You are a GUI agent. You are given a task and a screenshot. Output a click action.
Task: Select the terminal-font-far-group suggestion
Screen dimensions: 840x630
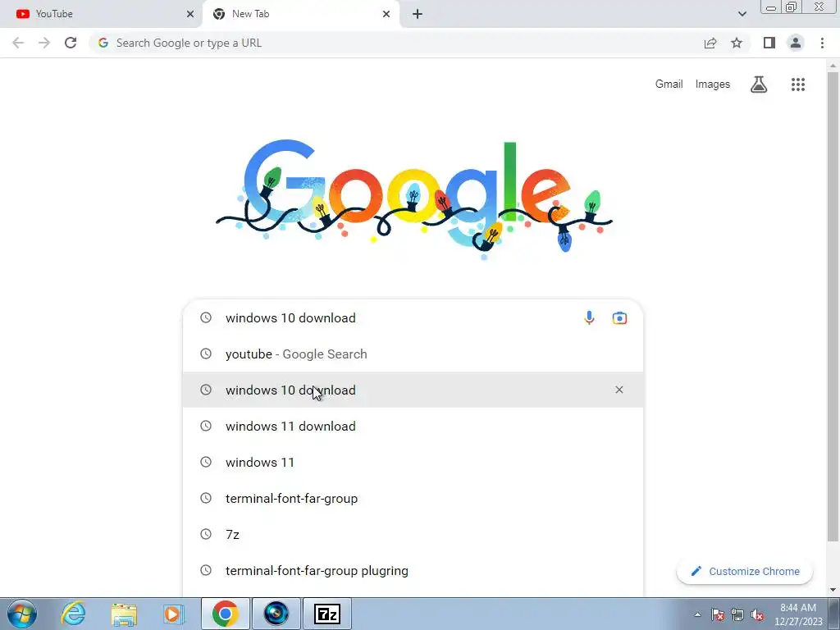(413, 498)
